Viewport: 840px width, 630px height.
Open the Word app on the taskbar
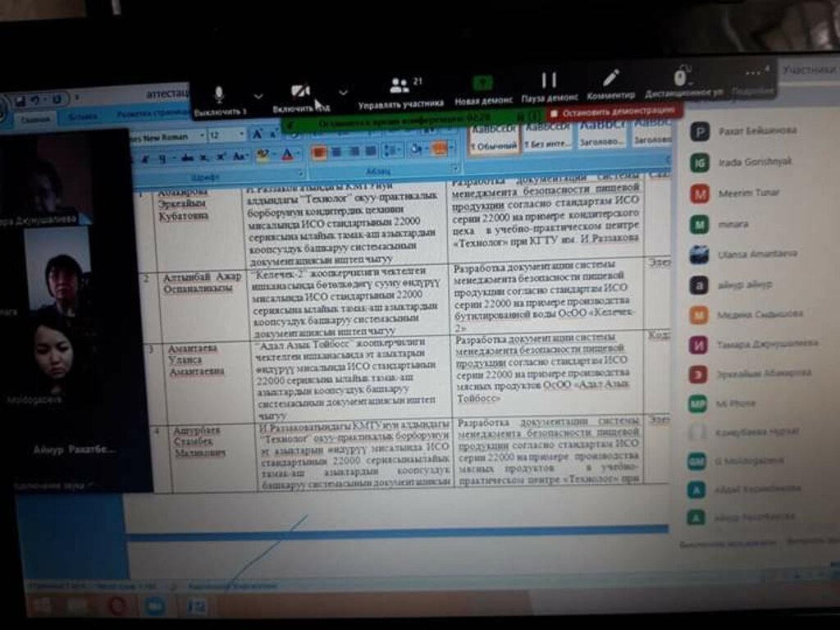(x=195, y=606)
